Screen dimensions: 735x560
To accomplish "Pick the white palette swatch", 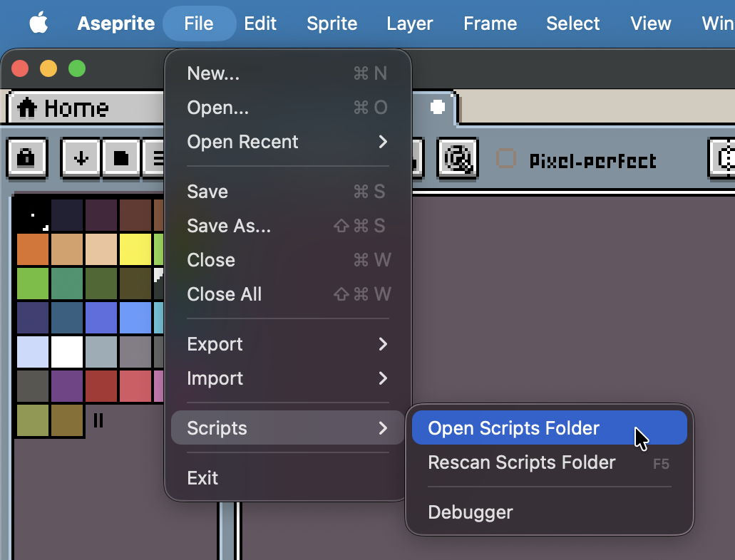I will [67, 352].
